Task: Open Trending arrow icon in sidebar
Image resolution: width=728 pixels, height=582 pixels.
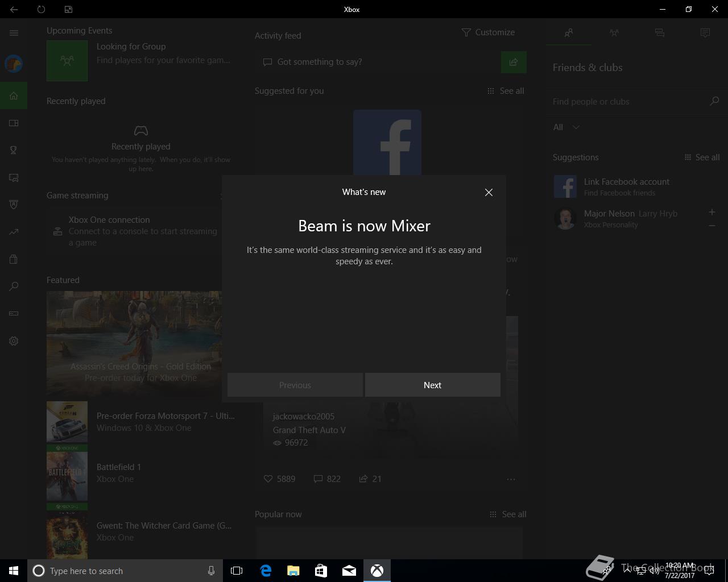Action: point(14,232)
